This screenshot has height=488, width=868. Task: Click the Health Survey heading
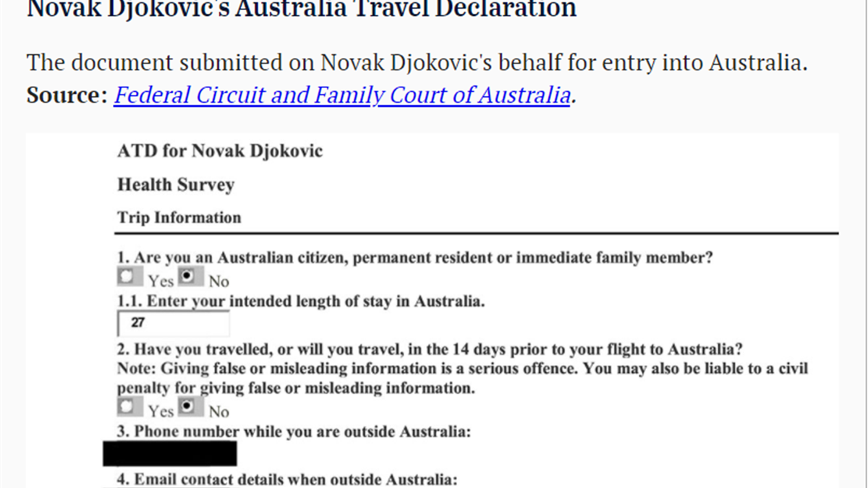(x=176, y=184)
